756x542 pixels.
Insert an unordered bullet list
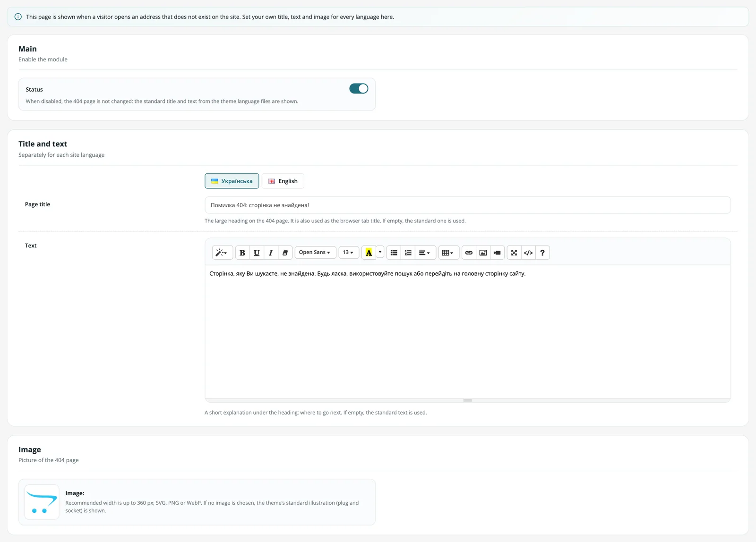pos(394,253)
